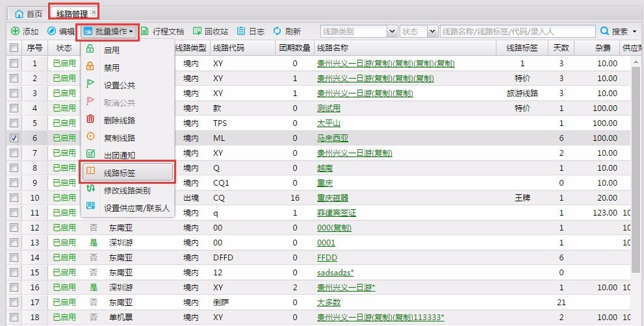The image size is (644, 326).
Task: Open the 马来西亚 route link
Action: point(333,138)
